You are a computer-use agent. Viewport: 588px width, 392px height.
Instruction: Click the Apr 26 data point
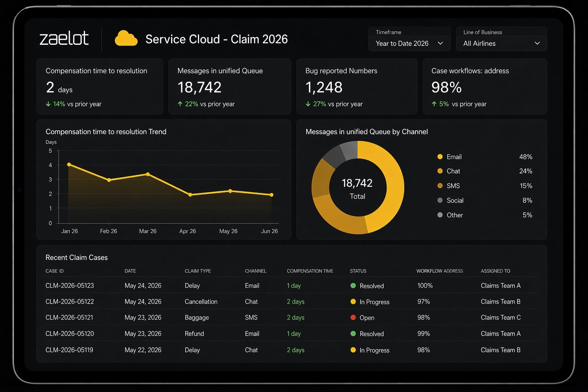[x=190, y=195]
